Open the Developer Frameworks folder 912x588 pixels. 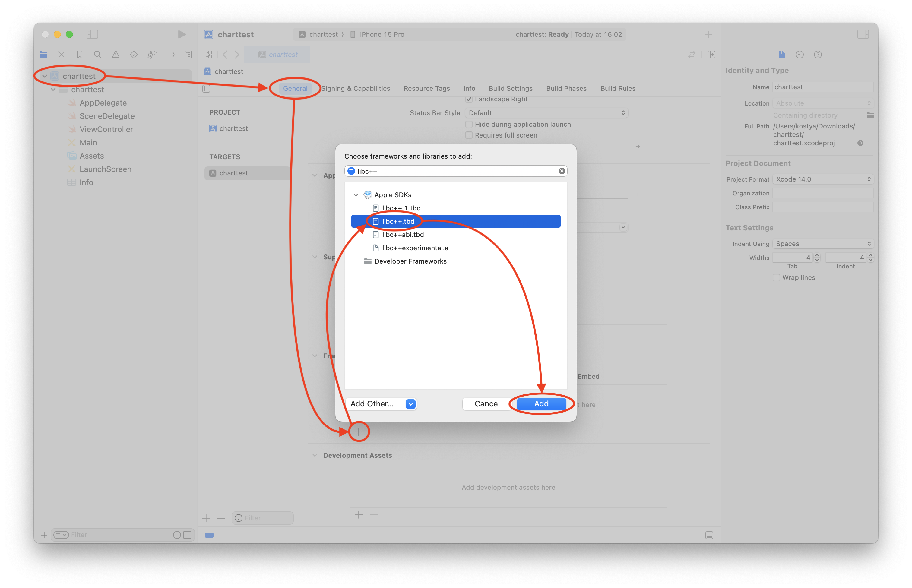pyautogui.click(x=456, y=261)
